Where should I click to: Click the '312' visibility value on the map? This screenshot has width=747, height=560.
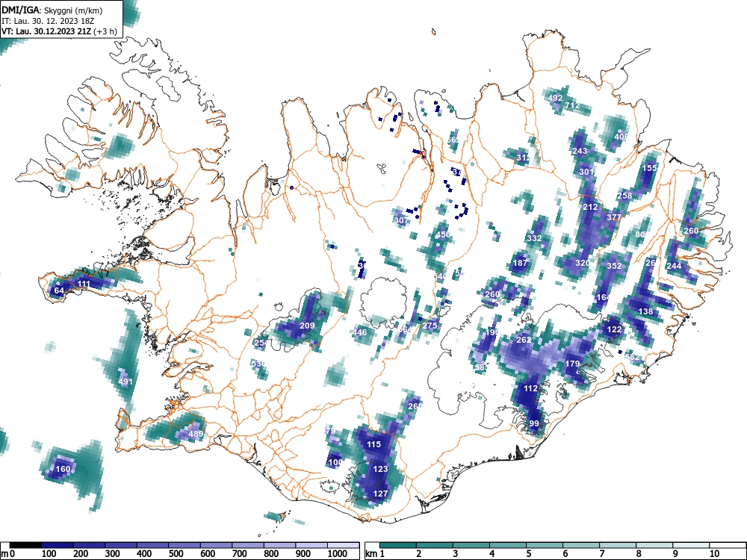(523, 158)
